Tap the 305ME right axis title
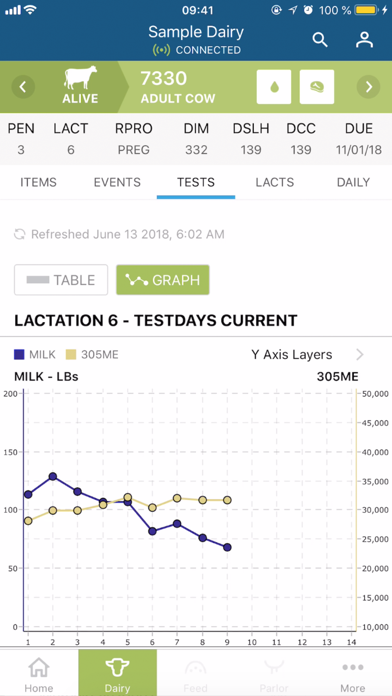The width and height of the screenshot is (392, 696). 337,377
